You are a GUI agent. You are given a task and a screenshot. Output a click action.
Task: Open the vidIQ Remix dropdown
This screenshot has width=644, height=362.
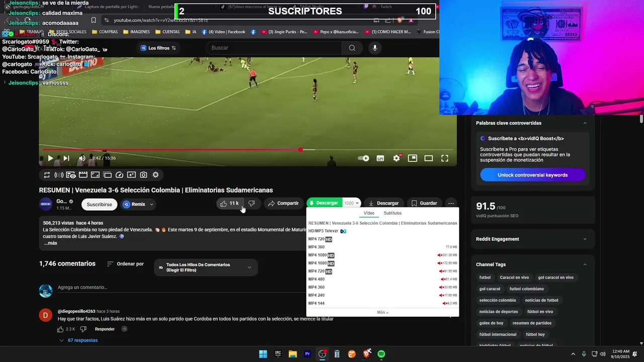pyautogui.click(x=138, y=204)
